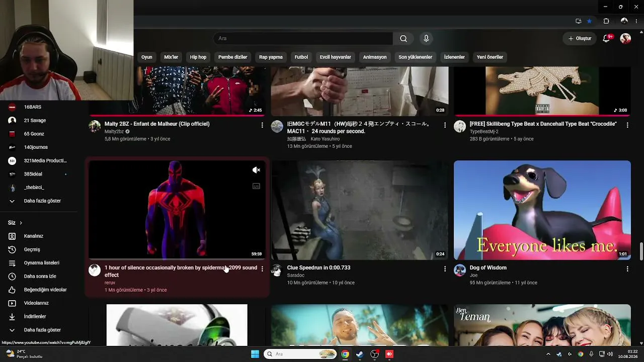Click the install app icon in address bar
This screenshot has width=644, height=362.
[x=579, y=21]
